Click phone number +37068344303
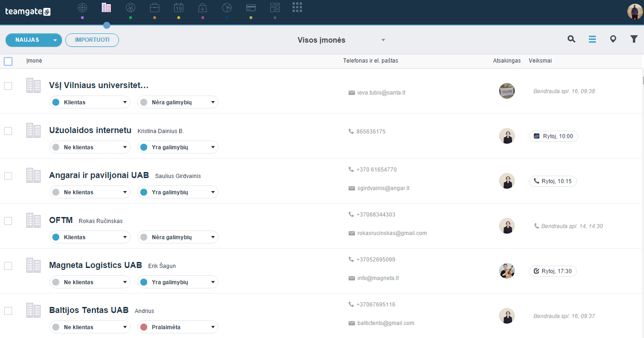644x338 pixels. pyautogui.click(x=376, y=215)
